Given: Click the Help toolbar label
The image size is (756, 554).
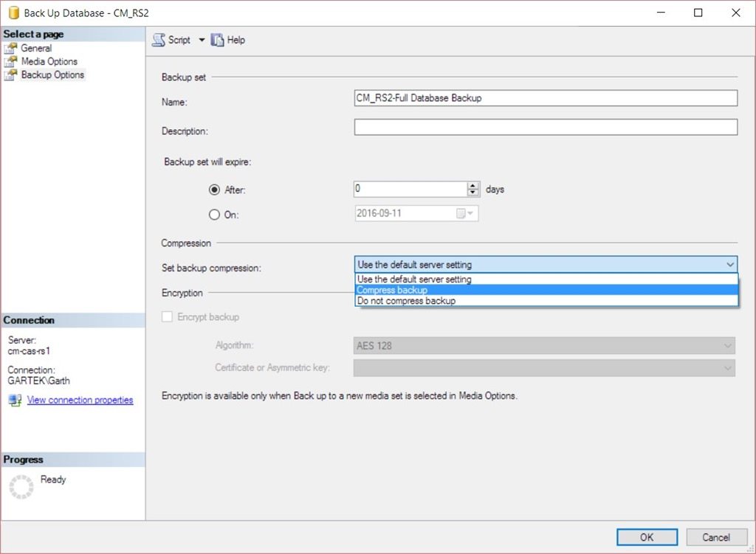Looking at the screenshot, I should [x=236, y=40].
